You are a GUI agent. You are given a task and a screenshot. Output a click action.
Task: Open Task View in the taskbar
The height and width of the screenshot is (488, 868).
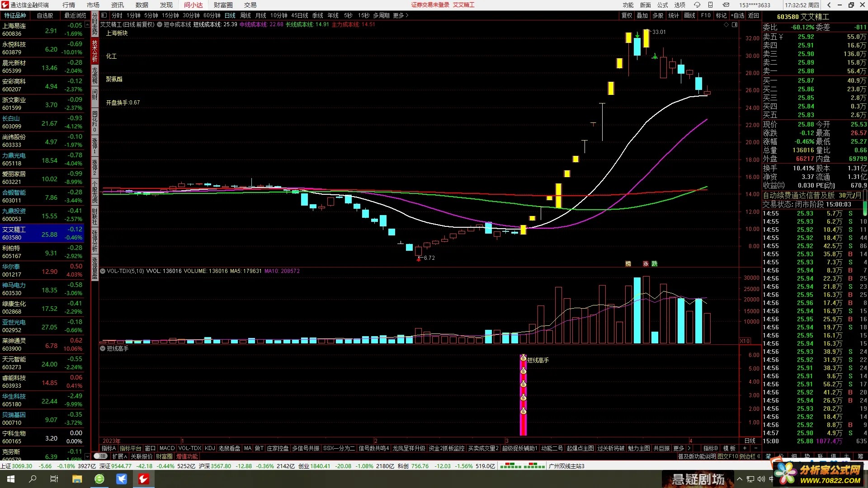coord(54,479)
